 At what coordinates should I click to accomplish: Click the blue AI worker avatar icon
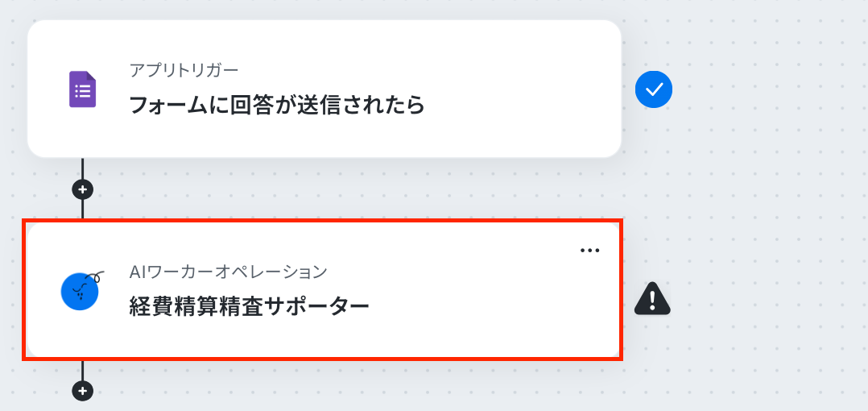(x=81, y=291)
